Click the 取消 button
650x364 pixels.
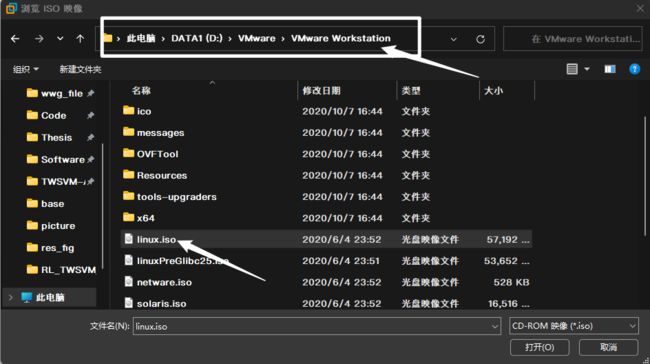point(608,347)
